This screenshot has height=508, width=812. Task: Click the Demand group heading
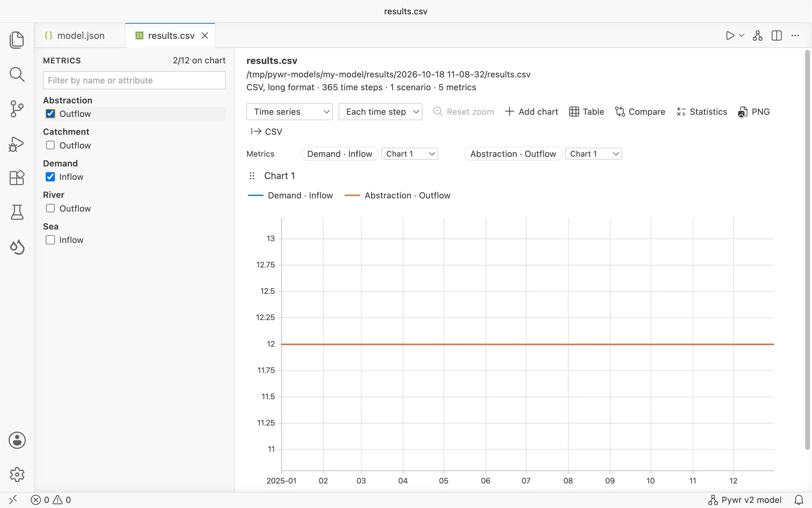(x=60, y=163)
